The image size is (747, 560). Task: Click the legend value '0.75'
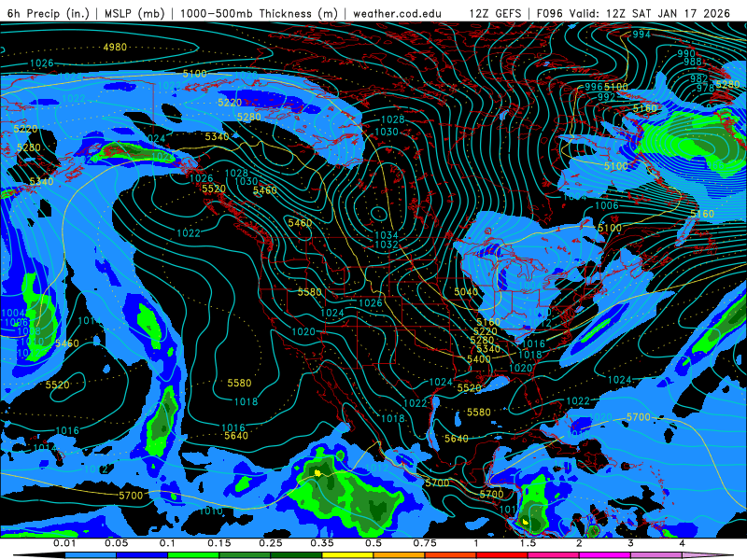point(425,543)
